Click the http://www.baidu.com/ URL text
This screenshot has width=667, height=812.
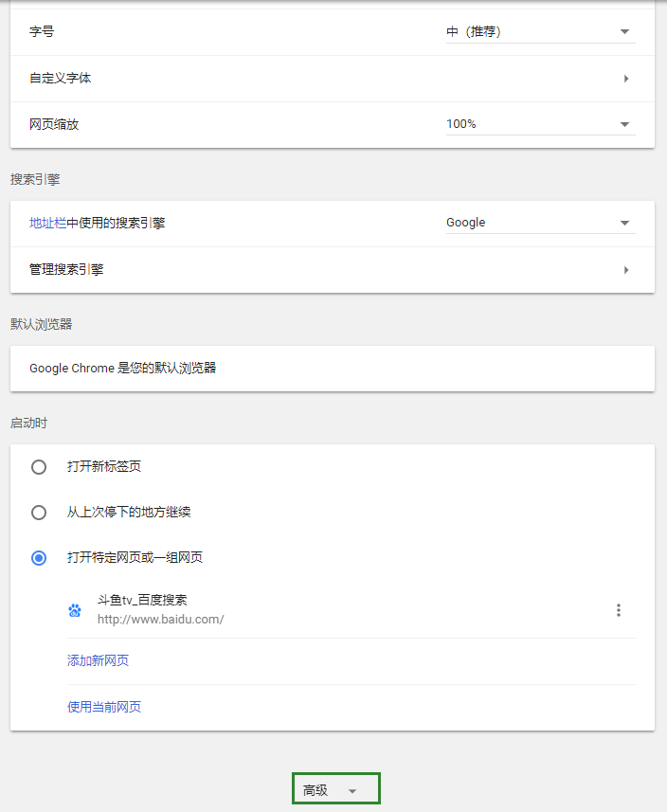click(x=160, y=620)
